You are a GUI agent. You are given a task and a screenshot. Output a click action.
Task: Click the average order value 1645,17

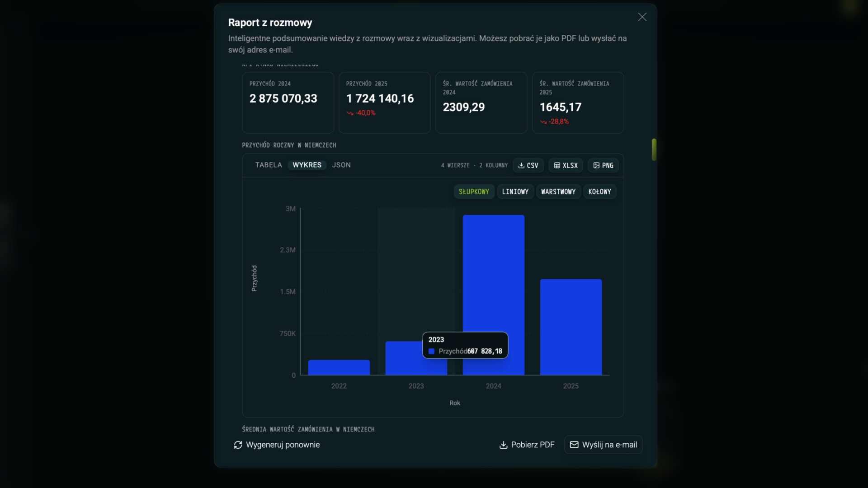click(x=561, y=107)
